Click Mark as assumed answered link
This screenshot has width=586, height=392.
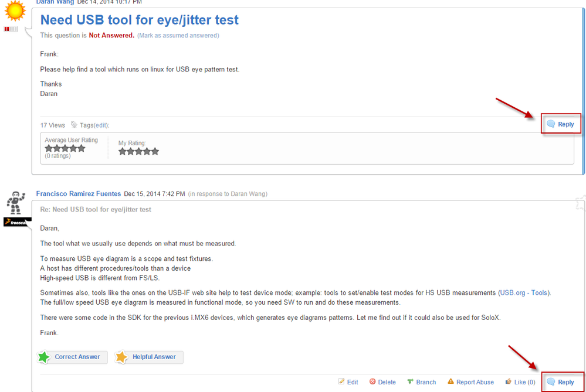point(178,36)
